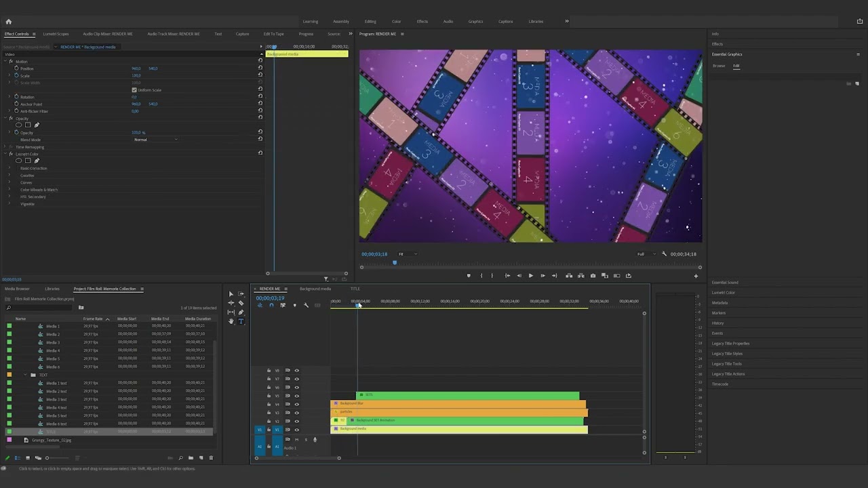Image resolution: width=868 pixels, height=488 pixels.
Task: Toggle the Scale animation stopwatch
Action: (16, 75)
